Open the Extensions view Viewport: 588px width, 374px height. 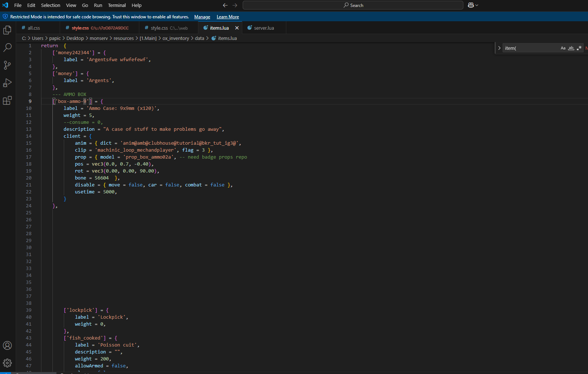[7, 100]
